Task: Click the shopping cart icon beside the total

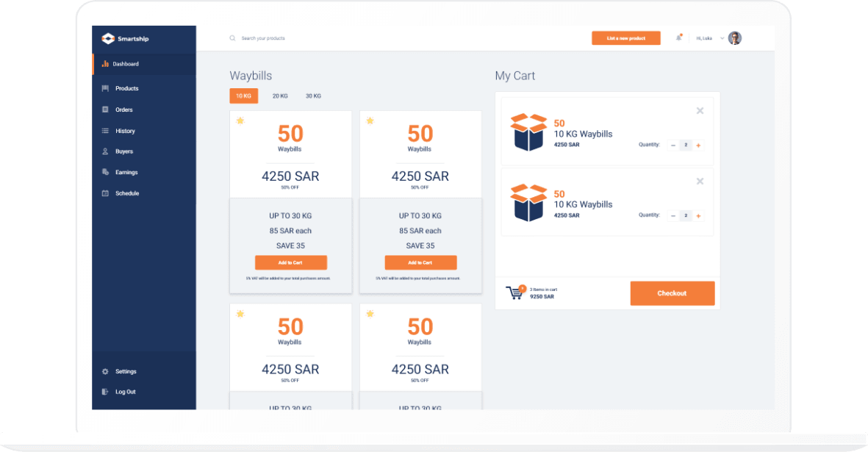Action: point(515,292)
